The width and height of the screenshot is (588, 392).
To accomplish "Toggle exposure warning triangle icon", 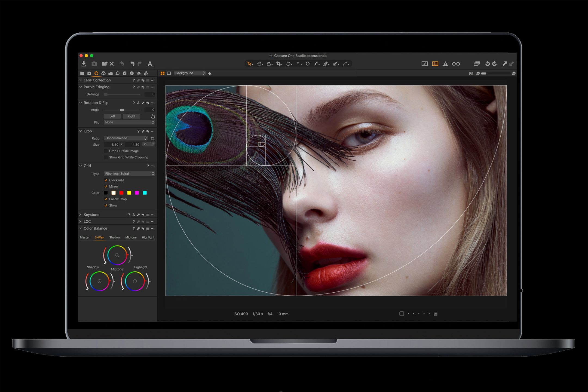I will [x=445, y=64].
